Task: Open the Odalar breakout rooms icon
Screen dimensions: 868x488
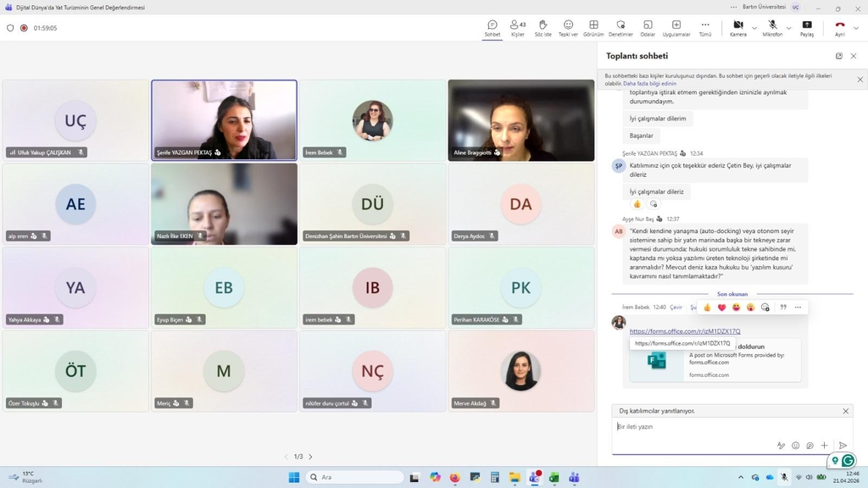Action: (x=648, y=28)
